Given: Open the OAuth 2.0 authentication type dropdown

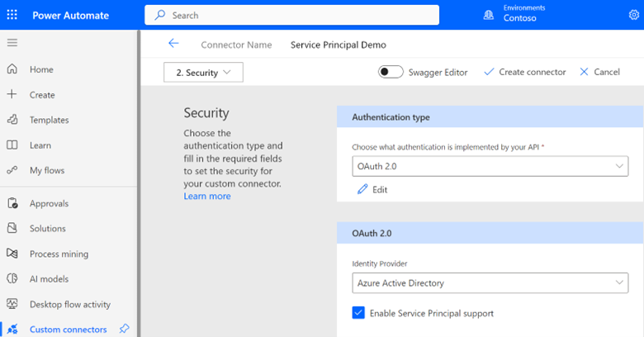Looking at the screenshot, I should 490,167.
